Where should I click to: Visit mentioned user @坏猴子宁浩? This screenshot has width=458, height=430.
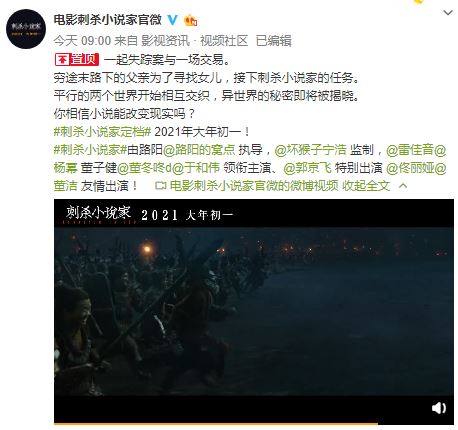coord(310,150)
